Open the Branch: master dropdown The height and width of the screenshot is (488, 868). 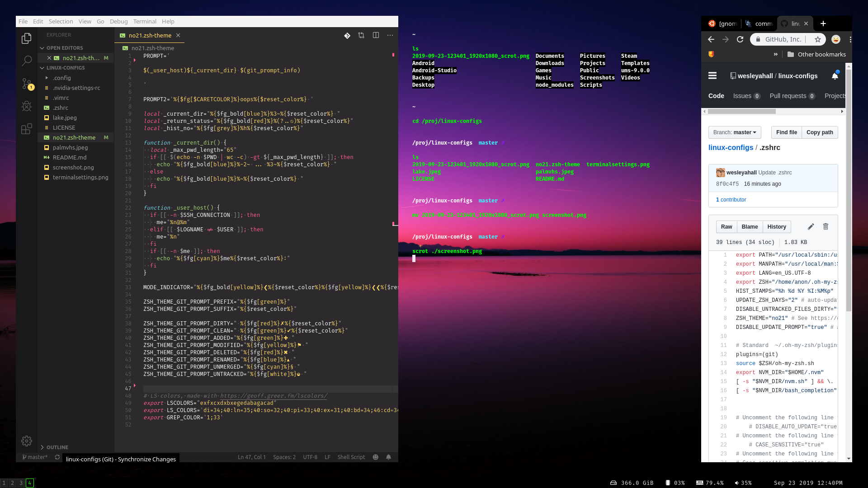coord(735,132)
